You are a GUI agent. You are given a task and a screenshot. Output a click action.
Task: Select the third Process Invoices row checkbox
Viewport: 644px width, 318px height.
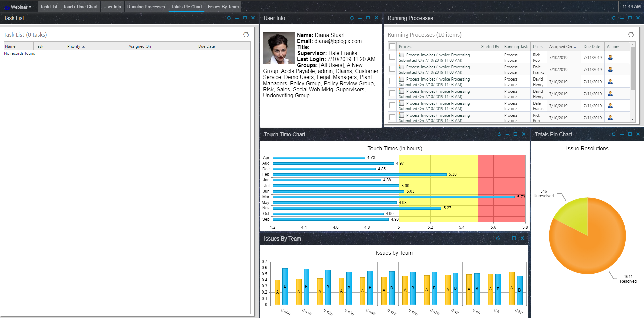click(x=392, y=81)
